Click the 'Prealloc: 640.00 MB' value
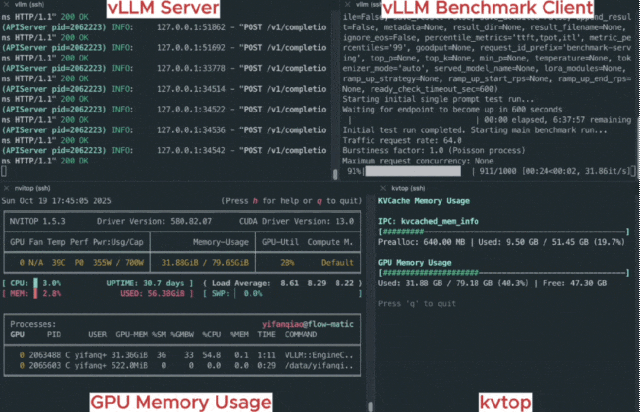 pyautogui.click(x=421, y=242)
